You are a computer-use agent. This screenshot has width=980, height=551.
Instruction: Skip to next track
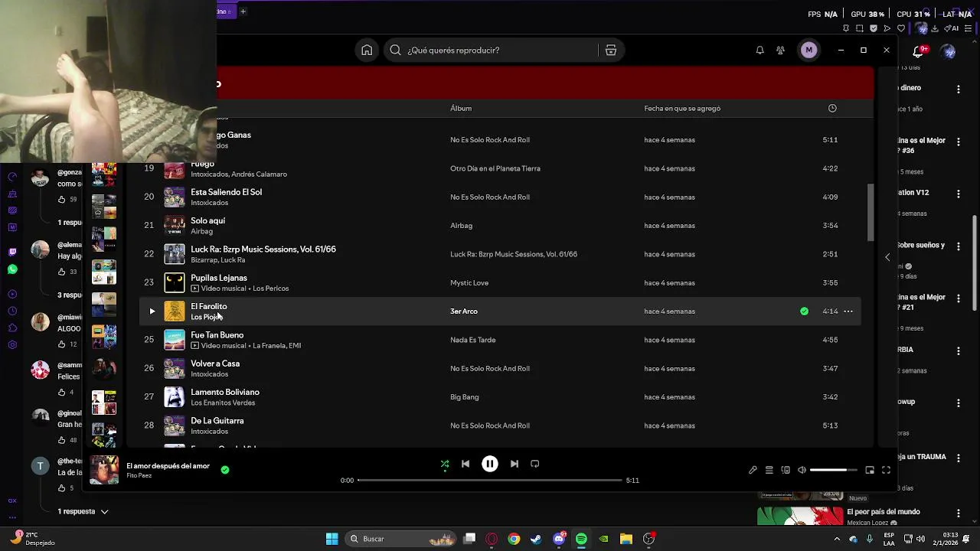point(514,464)
